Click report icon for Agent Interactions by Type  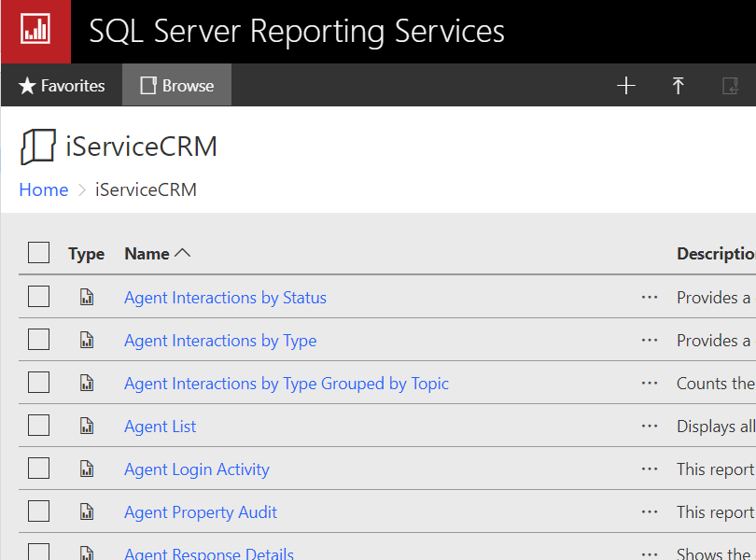[x=87, y=340]
